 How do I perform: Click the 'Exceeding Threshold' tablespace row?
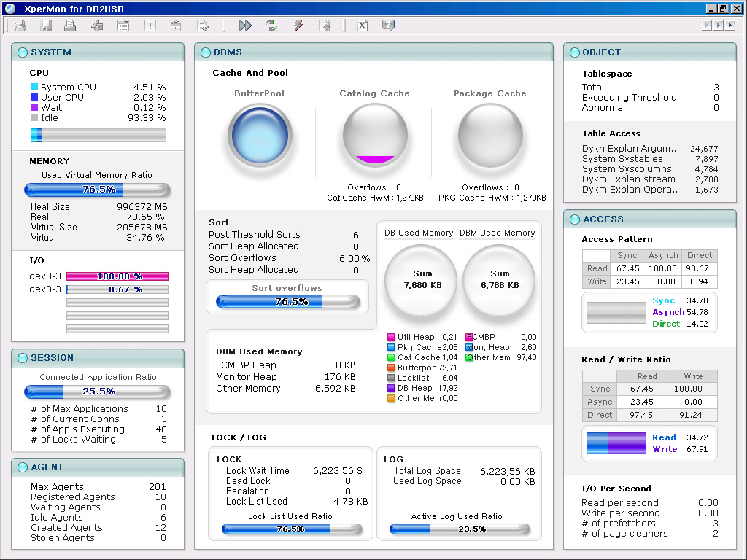[x=650, y=98]
